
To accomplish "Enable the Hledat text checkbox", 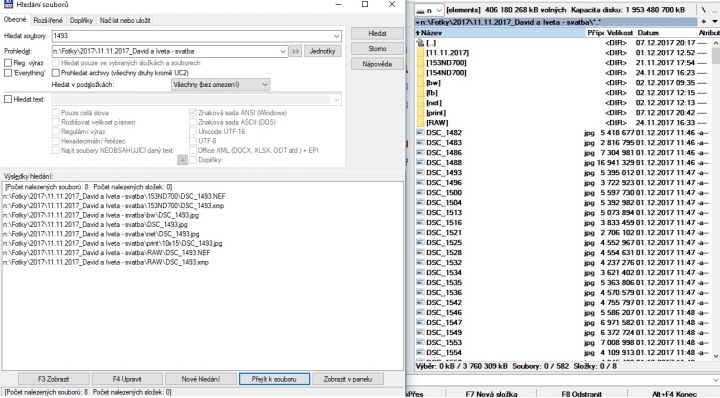I will point(8,99).
